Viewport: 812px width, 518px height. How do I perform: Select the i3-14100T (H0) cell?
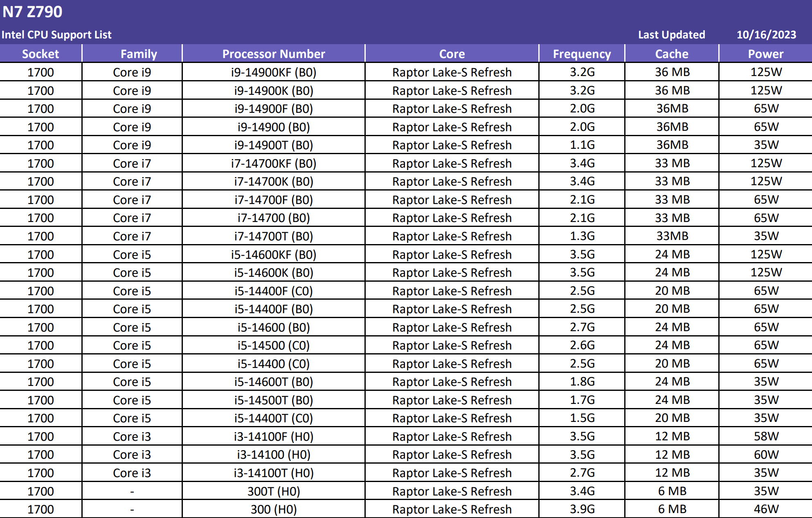click(x=274, y=473)
